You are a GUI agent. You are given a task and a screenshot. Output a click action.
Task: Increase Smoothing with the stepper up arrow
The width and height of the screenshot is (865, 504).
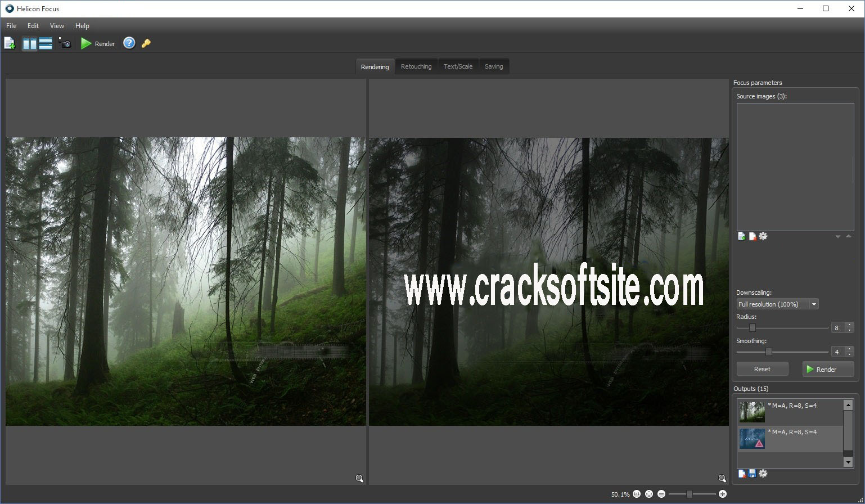tap(849, 349)
